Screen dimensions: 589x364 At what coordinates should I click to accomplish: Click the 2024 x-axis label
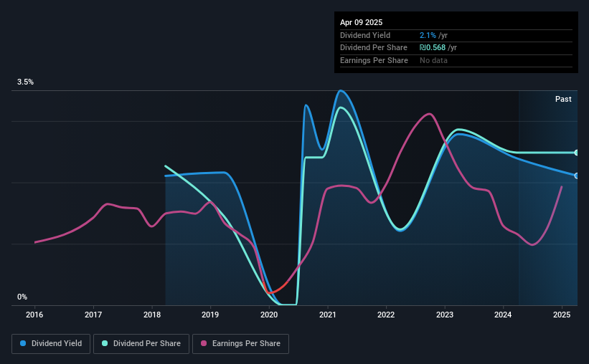503,315
